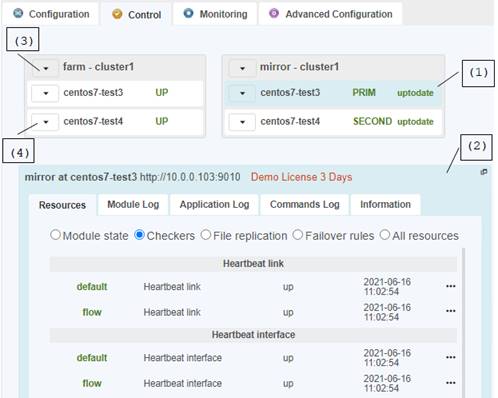Click the PRIM status label
Viewport: 498px width, 398px height.
[x=364, y=92]
